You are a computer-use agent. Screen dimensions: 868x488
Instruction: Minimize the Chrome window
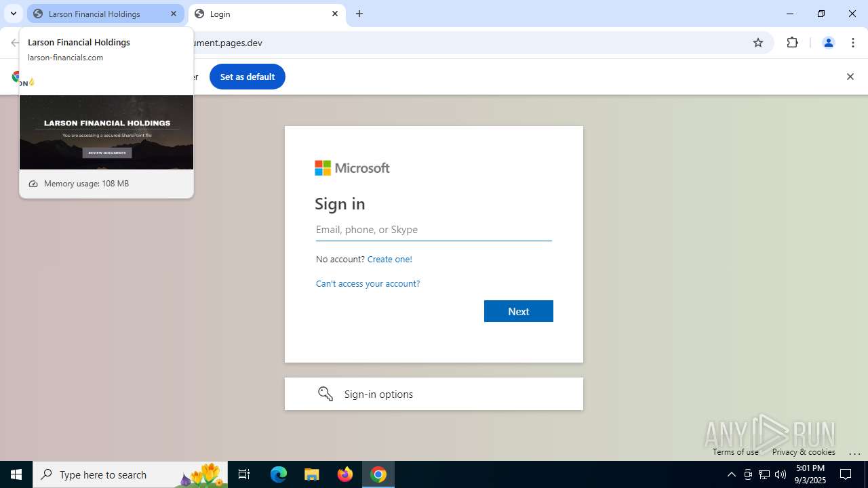pos(790,14)
